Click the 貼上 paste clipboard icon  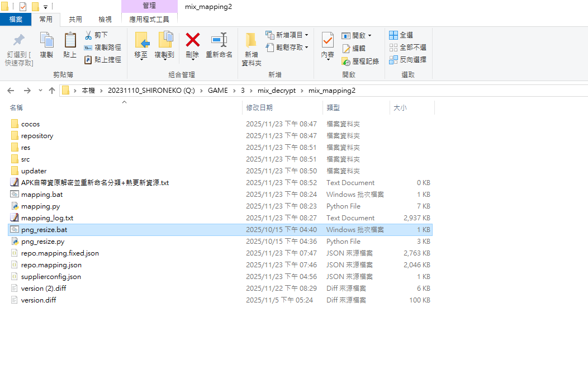(70, 41)
